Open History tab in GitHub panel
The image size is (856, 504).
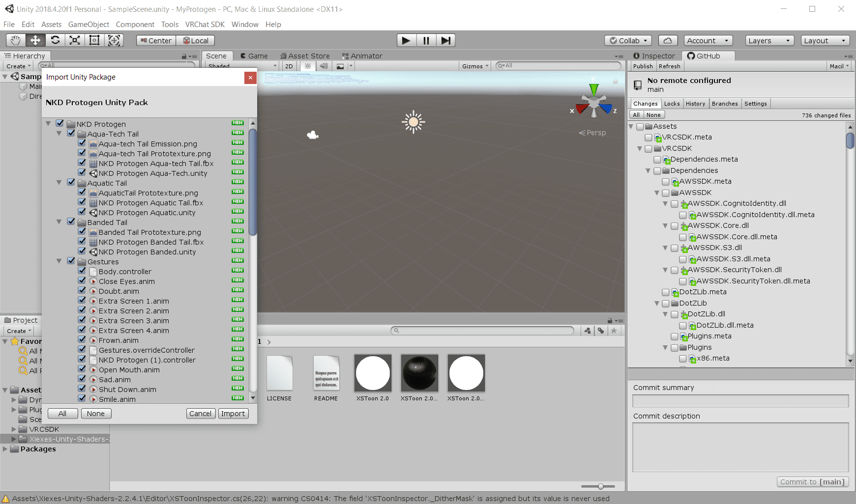point(695,104)
